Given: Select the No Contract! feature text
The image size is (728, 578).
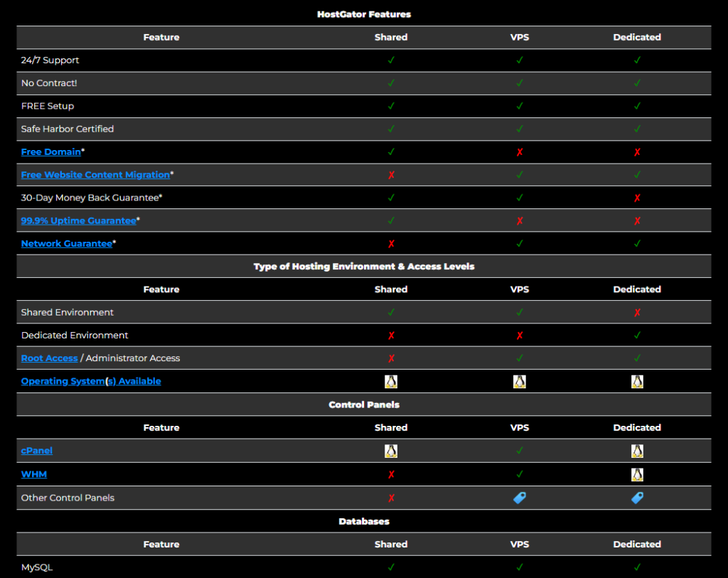Looking at the screenshot, I should [x=49, y=83].
